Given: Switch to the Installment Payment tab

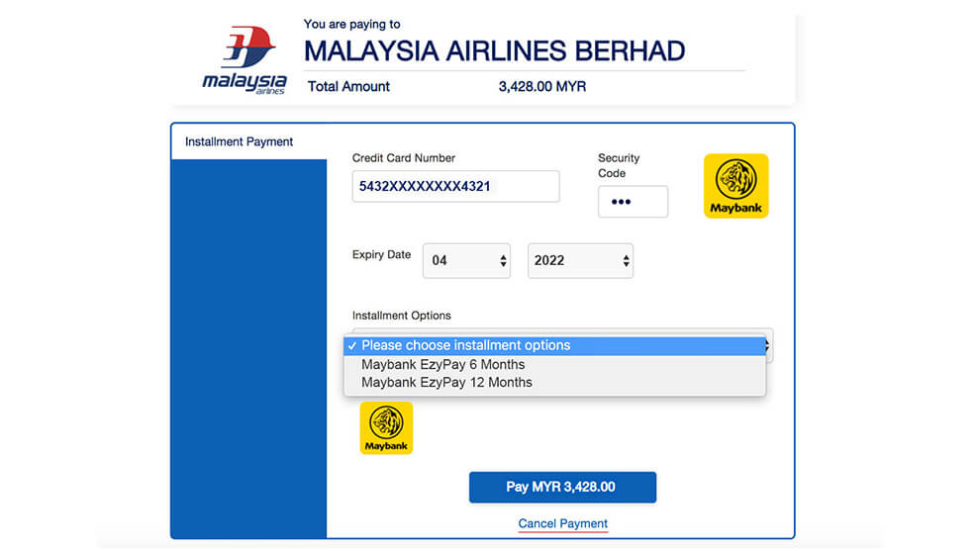Looking at the screenshot, I should [240, 141].
